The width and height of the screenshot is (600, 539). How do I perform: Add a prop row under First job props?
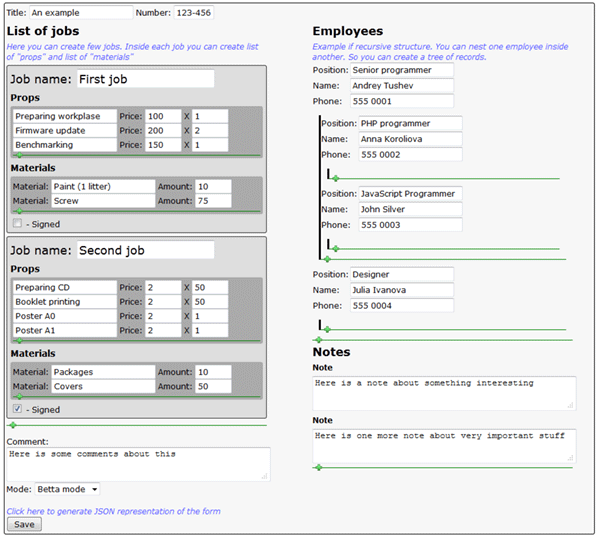click(19, 155)
